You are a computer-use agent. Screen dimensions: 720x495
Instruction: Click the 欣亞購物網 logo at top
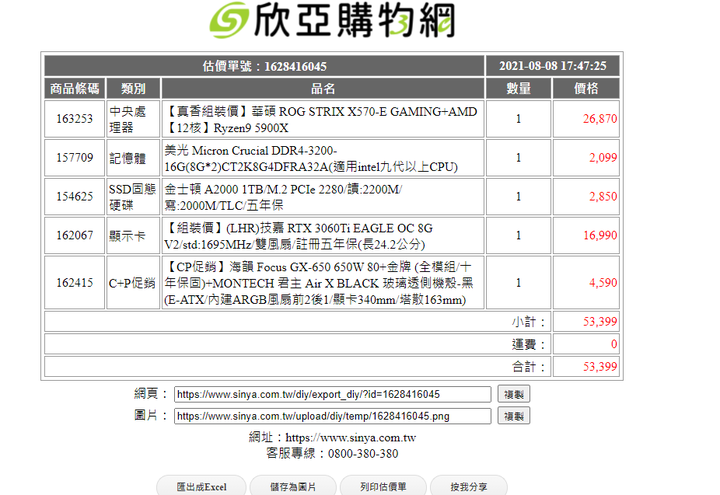tap(332, 20)
